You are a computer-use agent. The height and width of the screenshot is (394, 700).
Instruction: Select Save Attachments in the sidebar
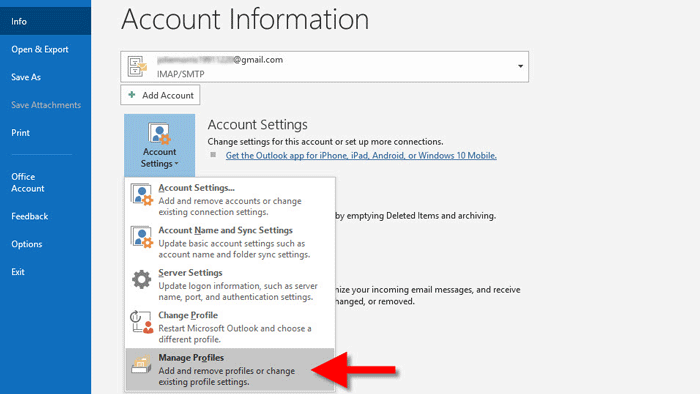click(x=46, y=105)
